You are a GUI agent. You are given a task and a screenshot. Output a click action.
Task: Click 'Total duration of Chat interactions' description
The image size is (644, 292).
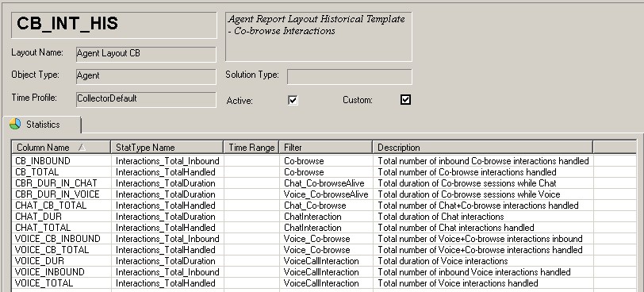(x=441, y=217)
